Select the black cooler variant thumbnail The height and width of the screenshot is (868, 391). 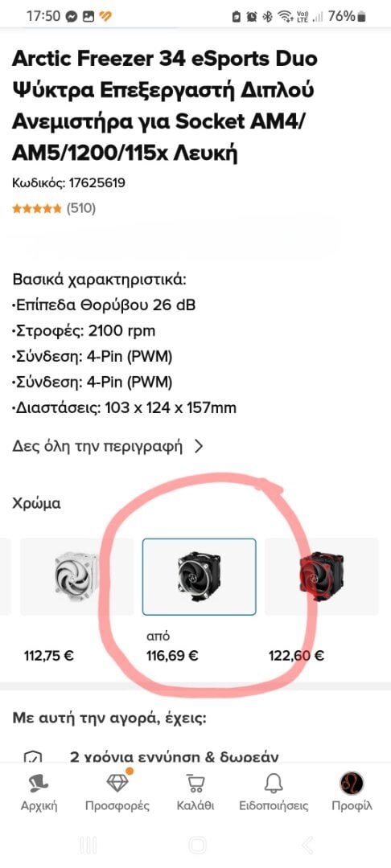coord(200,576)
